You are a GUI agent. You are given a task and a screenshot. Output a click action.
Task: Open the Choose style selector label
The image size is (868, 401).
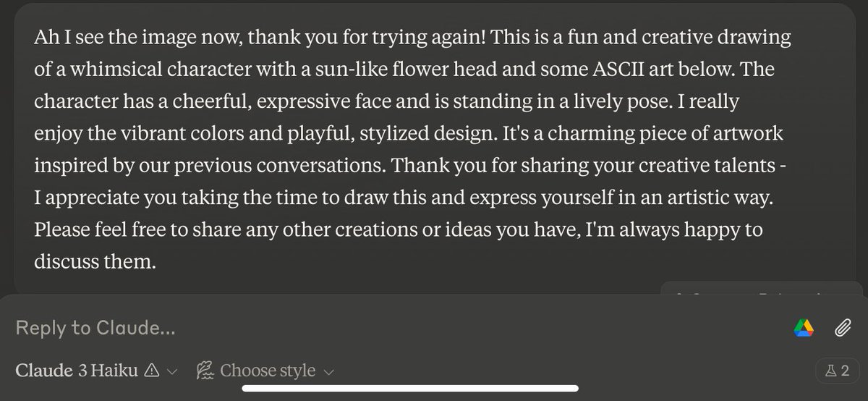tap(268, 371)
